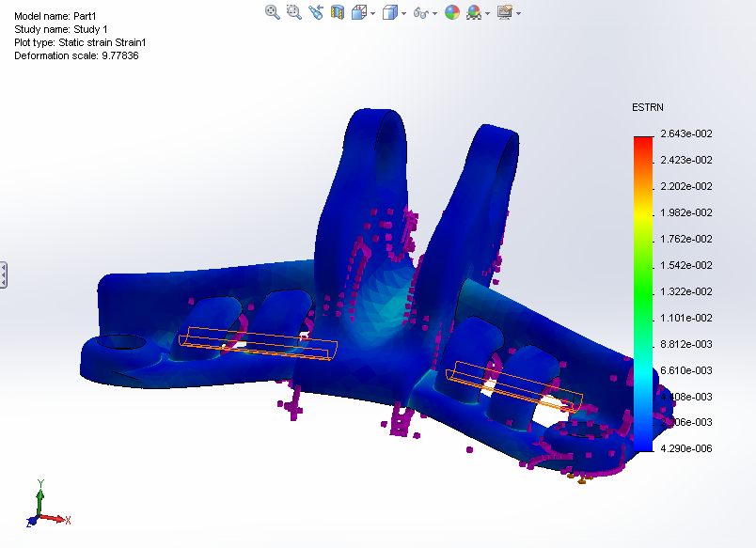
Task: Expand the collapsed left panel flyout arrow
Action: [6, 274]
